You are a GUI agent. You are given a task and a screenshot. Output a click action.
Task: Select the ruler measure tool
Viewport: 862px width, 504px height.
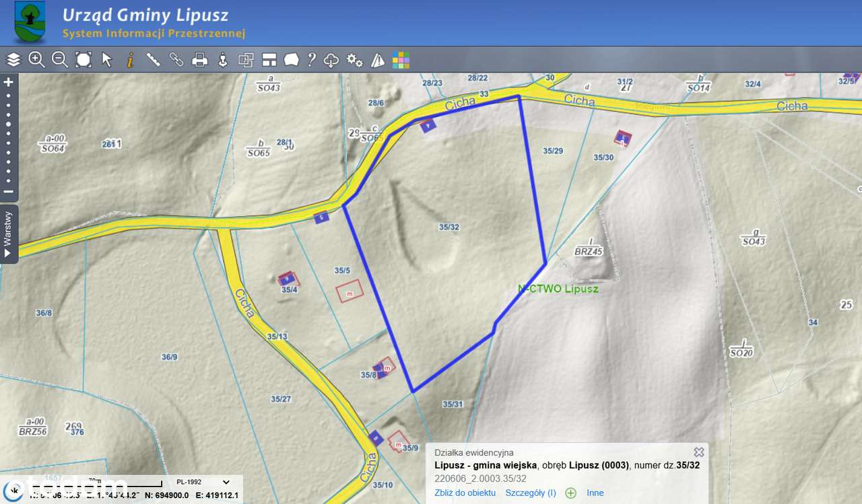[154, 60]
